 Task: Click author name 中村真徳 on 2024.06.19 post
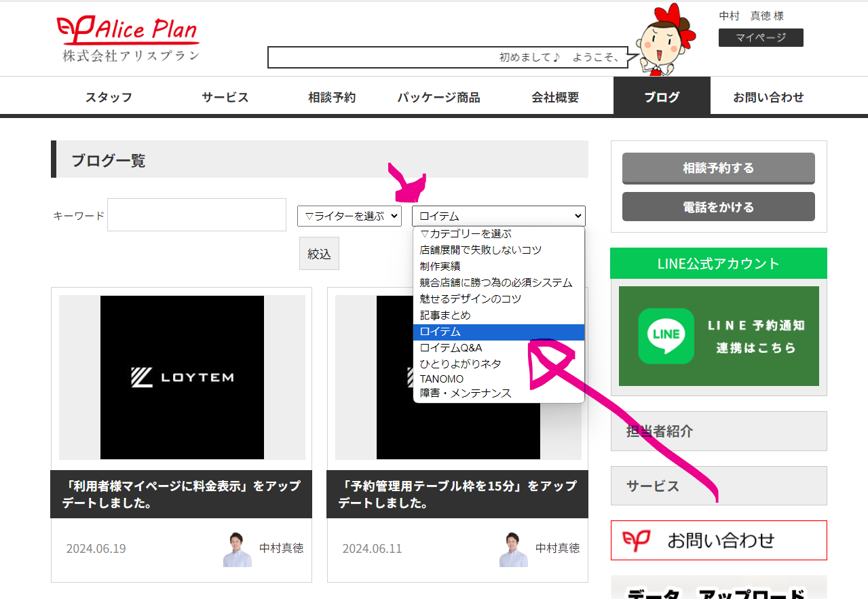[x=281, y=548]
